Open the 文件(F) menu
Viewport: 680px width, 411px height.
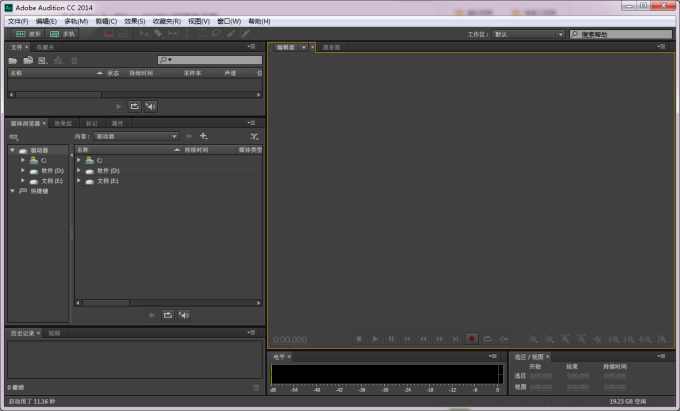(x=18, y=21)
